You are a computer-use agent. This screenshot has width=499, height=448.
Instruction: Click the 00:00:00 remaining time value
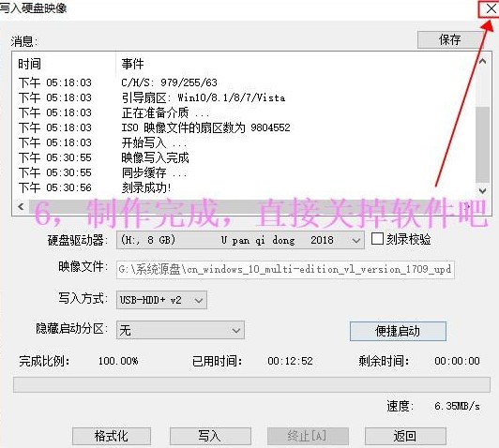[457, 361]
